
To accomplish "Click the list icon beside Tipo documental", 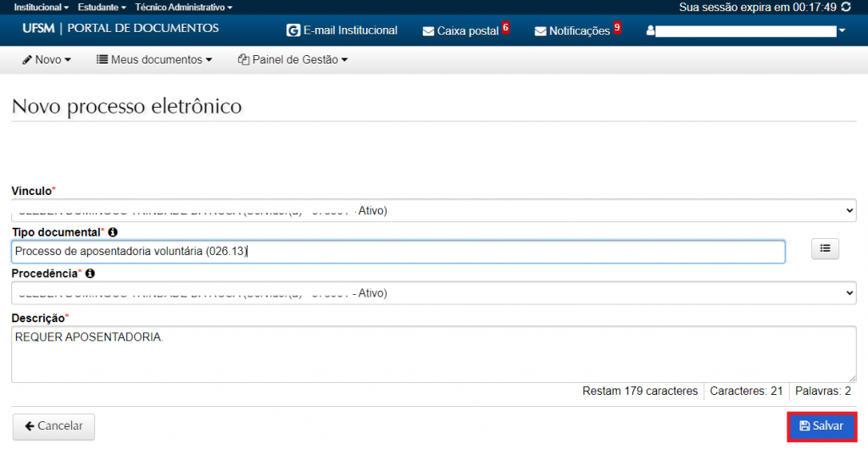I will (x=825, y=248).
